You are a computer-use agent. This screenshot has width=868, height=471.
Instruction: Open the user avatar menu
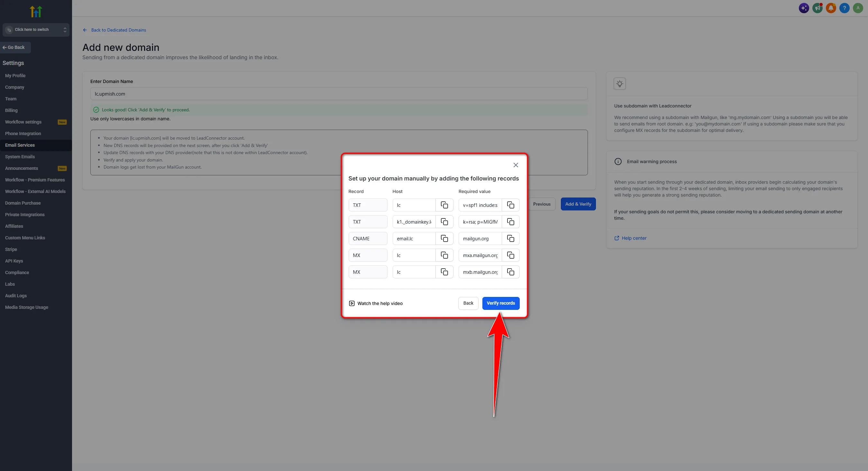858,8
